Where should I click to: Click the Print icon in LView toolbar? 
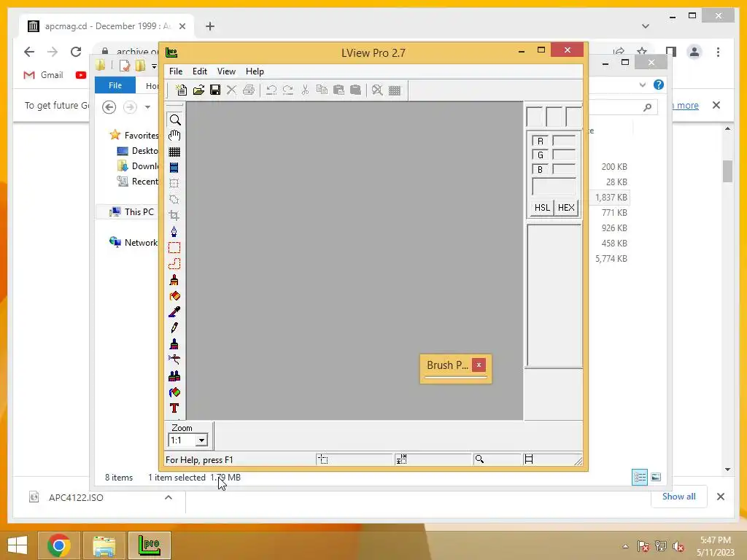point(248,90)
